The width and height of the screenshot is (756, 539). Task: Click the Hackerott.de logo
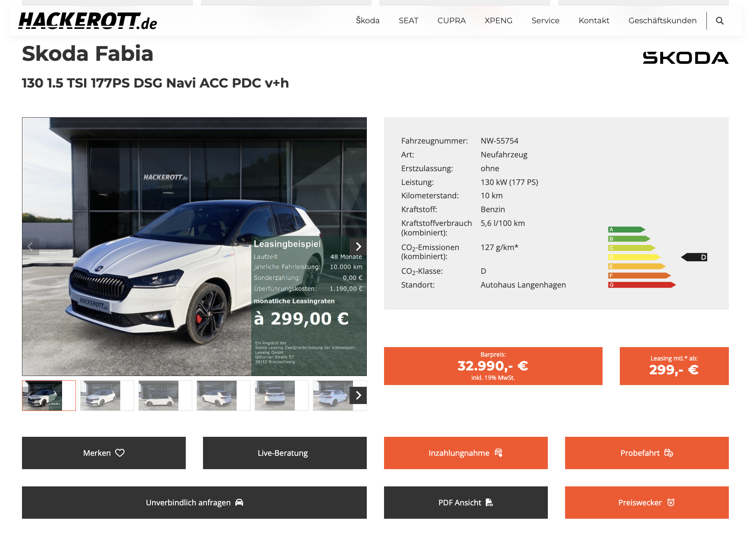(x=87, y=21)
